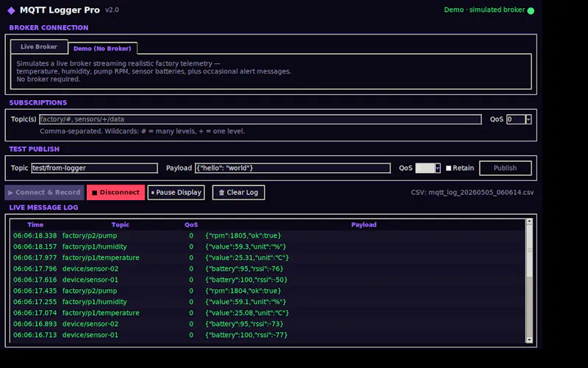Clear the message log
The width and height of the screenshot is (588, 368).
pos(238,192)
